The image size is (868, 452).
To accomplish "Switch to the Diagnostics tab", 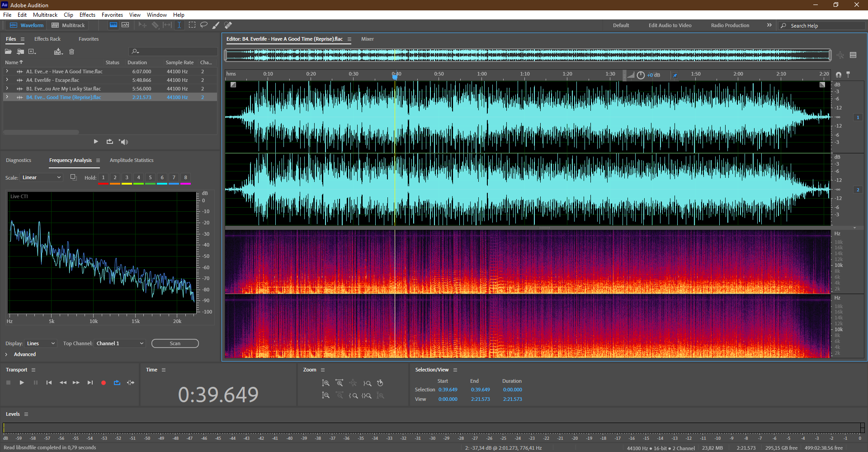I will point(19,160).
